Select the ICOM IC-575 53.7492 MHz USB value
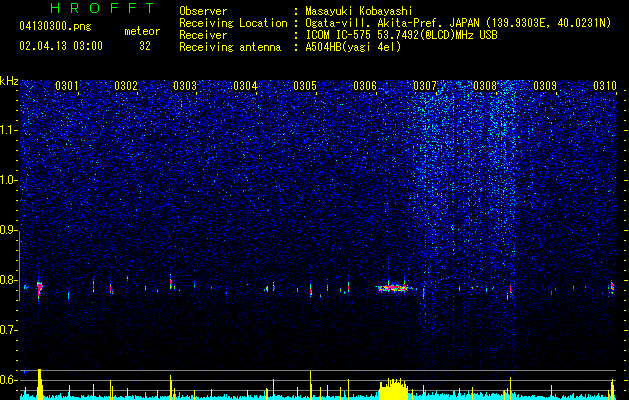Screen dimensions: 629x400 point(401,35)
